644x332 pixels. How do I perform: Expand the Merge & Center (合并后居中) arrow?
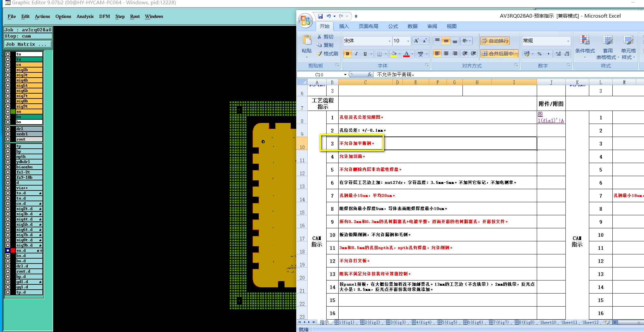click(516, 53)
